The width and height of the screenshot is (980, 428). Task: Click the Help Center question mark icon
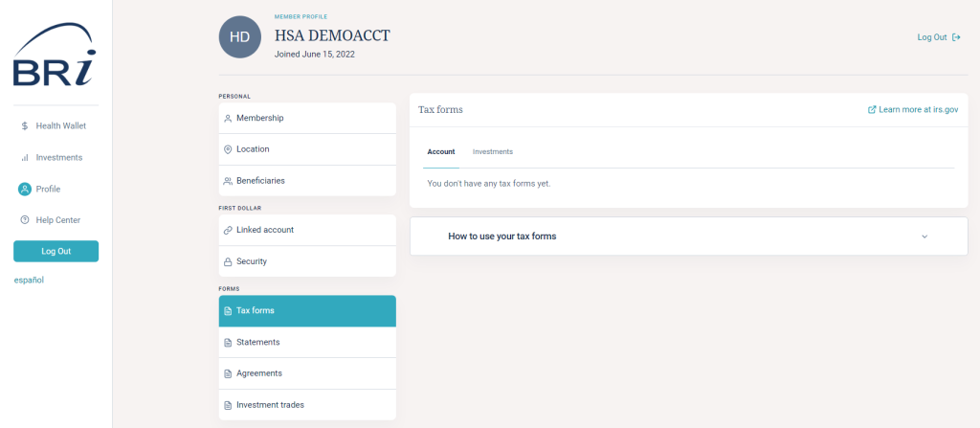24,220
